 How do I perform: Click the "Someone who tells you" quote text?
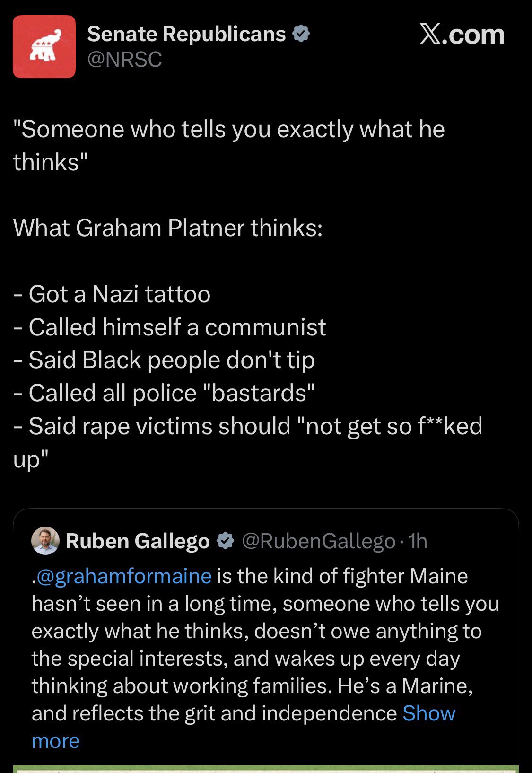pos(229,129)
